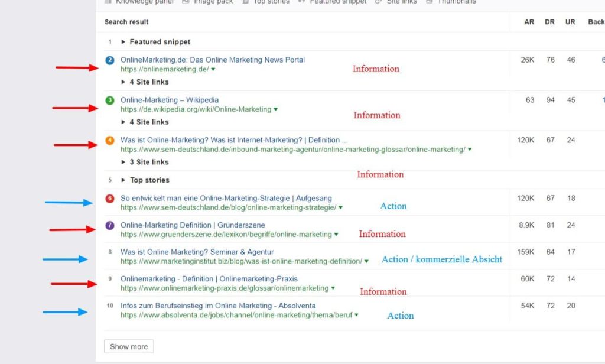Click AR value 54K for Absolventa row

[528, 305]
